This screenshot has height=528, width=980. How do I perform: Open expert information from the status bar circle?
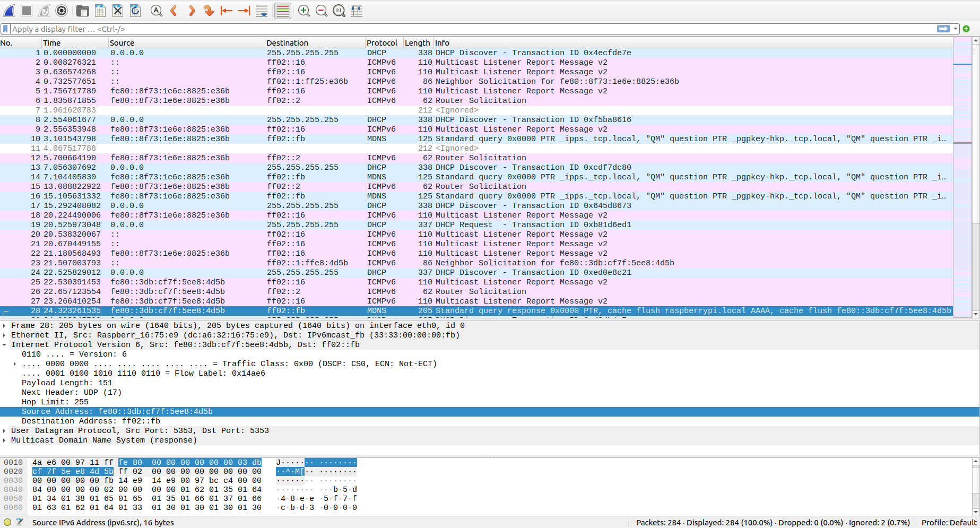7,522
